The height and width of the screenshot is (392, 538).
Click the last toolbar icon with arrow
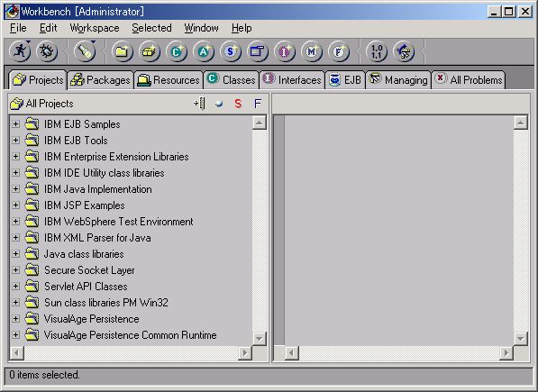click(x=404, y=51)
